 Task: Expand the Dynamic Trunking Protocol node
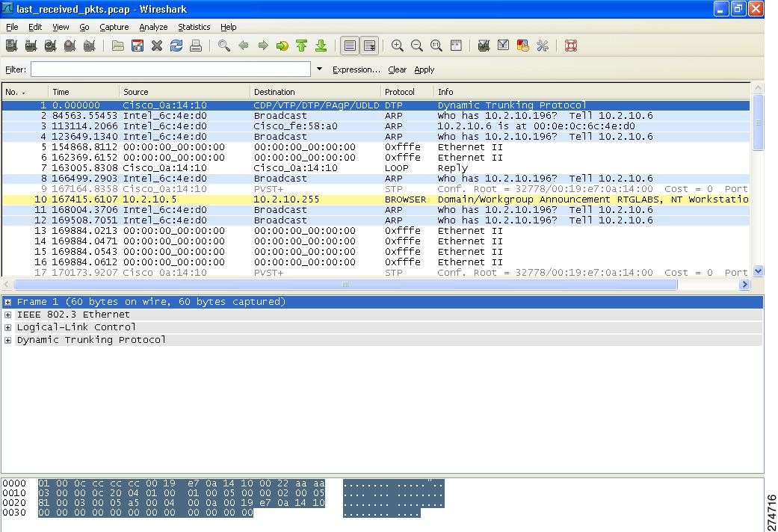point(7,341)
